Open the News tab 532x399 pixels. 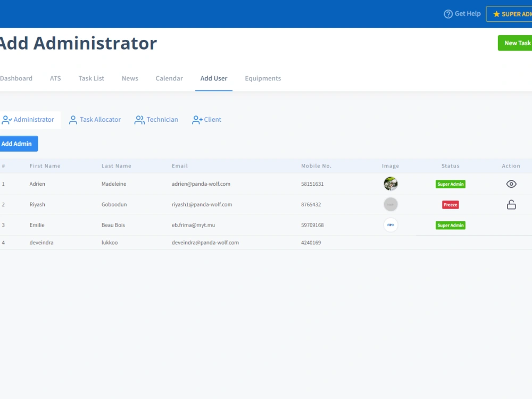(x=130, y=78)
